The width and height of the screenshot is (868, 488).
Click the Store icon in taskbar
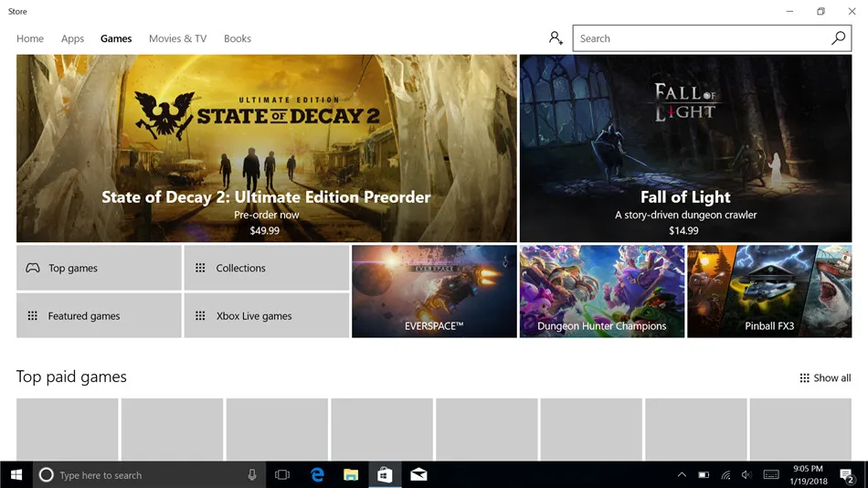click(x=385, y=474)
